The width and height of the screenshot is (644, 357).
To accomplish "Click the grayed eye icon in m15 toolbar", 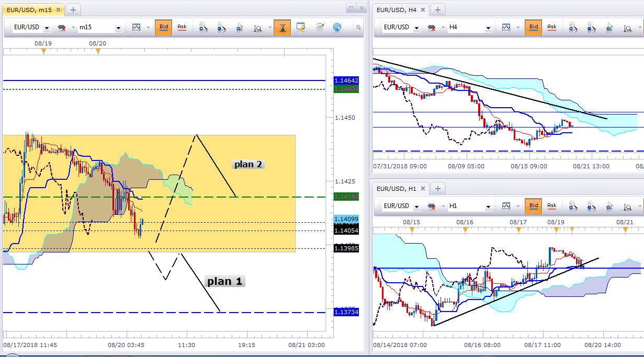I will click(320, 27).
